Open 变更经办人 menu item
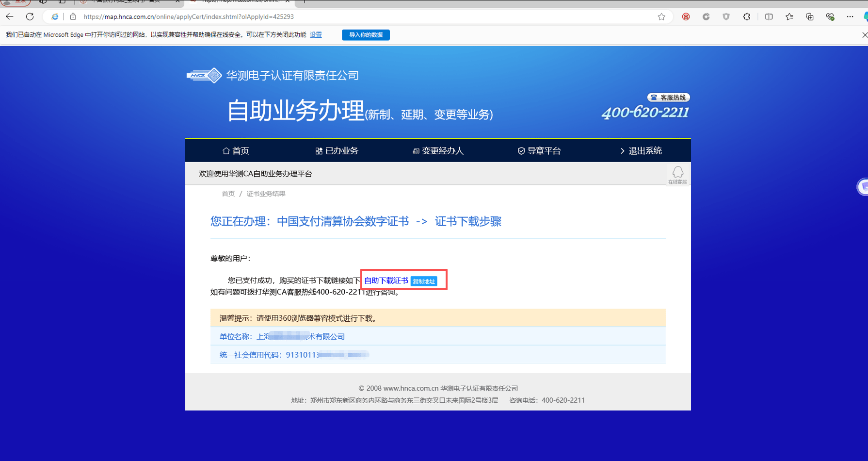868x461 pixels. click(438, 151)
